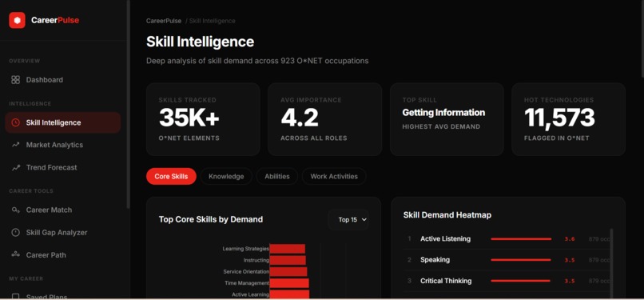Click the heatmap panel scrollbar
Viewport: 644px width, 300px height.
(611, 262)
